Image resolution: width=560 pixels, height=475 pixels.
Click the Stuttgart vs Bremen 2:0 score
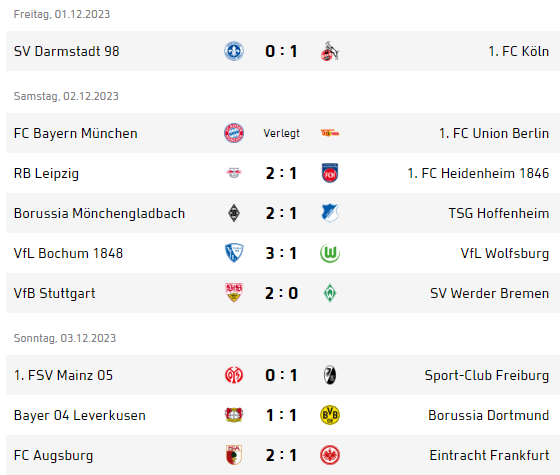tap(281, 293)
